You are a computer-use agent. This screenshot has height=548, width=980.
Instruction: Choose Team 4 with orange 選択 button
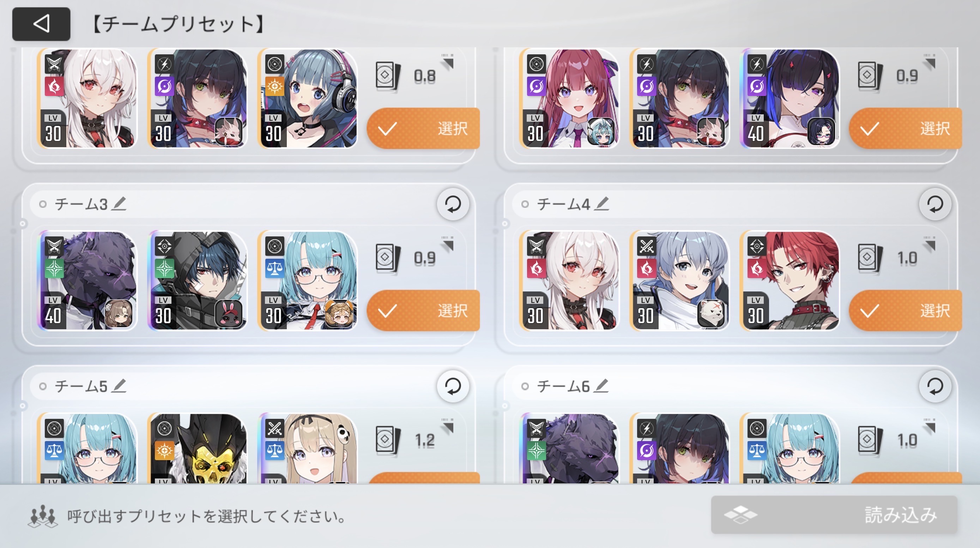pyautogui.click(x=906, y=311)
